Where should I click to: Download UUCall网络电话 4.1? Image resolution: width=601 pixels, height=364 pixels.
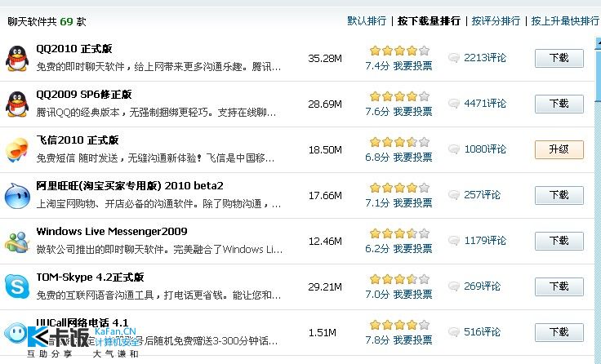point(559,332)
